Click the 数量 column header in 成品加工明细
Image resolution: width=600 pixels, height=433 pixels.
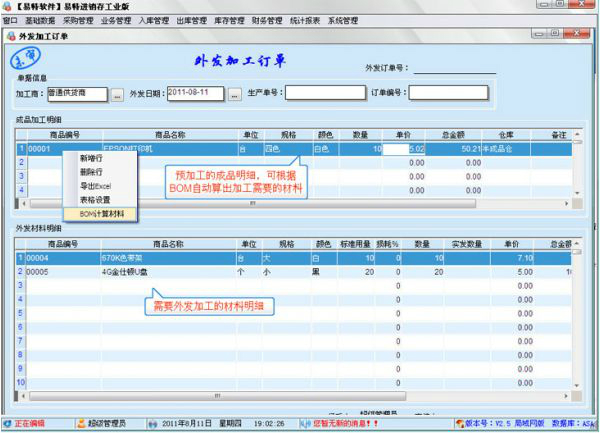[x=360, y=135]
